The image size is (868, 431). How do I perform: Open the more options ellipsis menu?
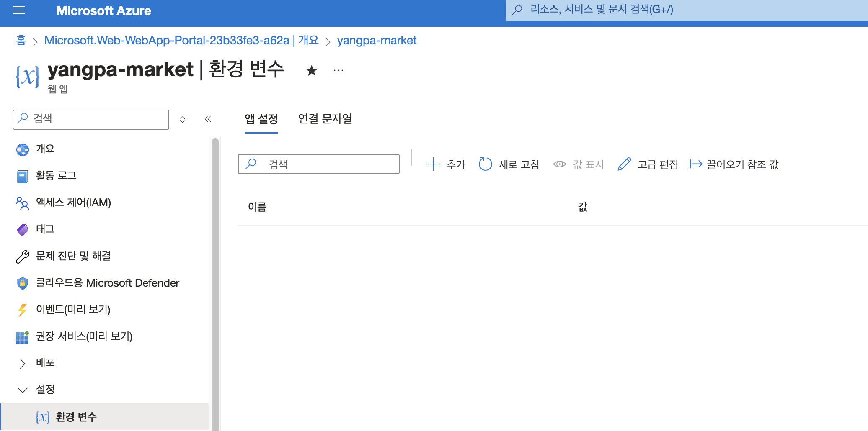pyautogui.click(x=338, y=70)
